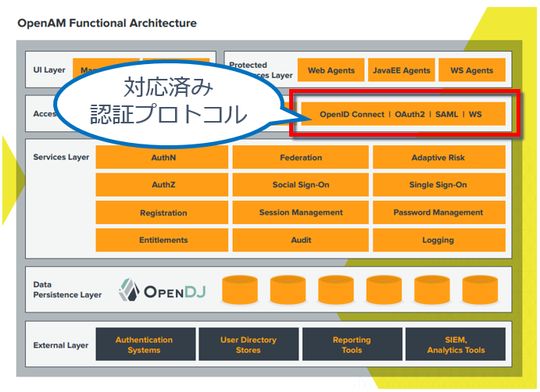Click the External Layer label
Image resolution: width=540 pixels, height=392 pixels.
[61, 345]
